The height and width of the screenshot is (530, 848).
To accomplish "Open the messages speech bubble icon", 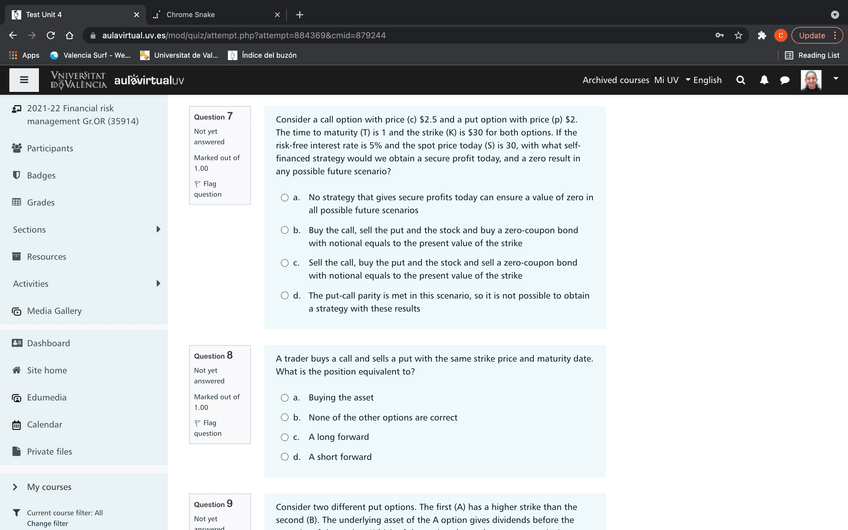I will click(x=785, y=80).
